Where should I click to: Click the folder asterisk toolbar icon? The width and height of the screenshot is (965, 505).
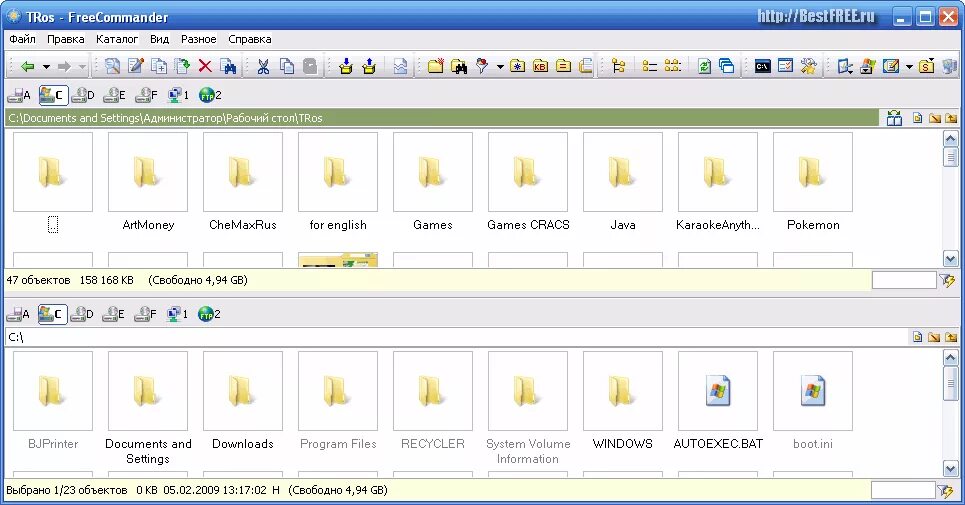518,66
